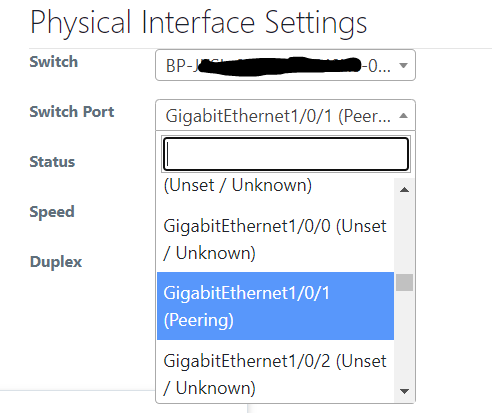The image size is (492, 413).
Task: Click the Physical Interface Settings heading
Action: click(x=199, y=23)
